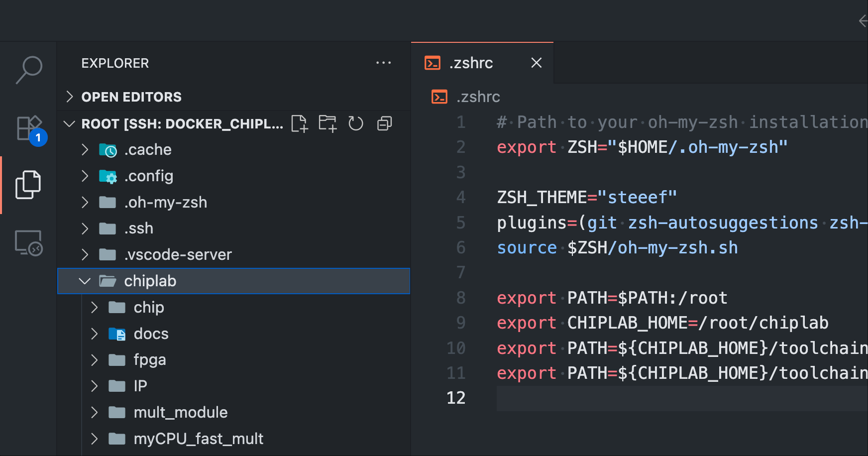Expand the IP subfolder chevron
Viewport: 868px width, 456px height.
pyautogui.click(x=94, y=386)
